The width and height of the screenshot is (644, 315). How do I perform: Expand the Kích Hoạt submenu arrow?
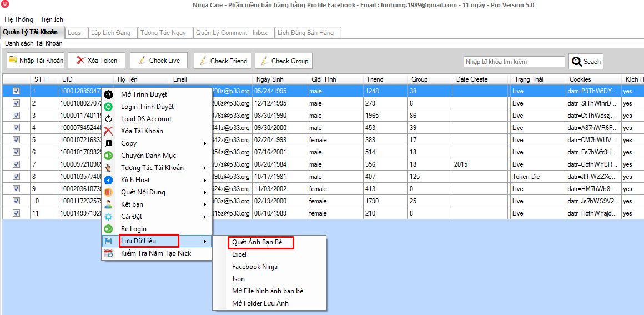tap(204, 180)
